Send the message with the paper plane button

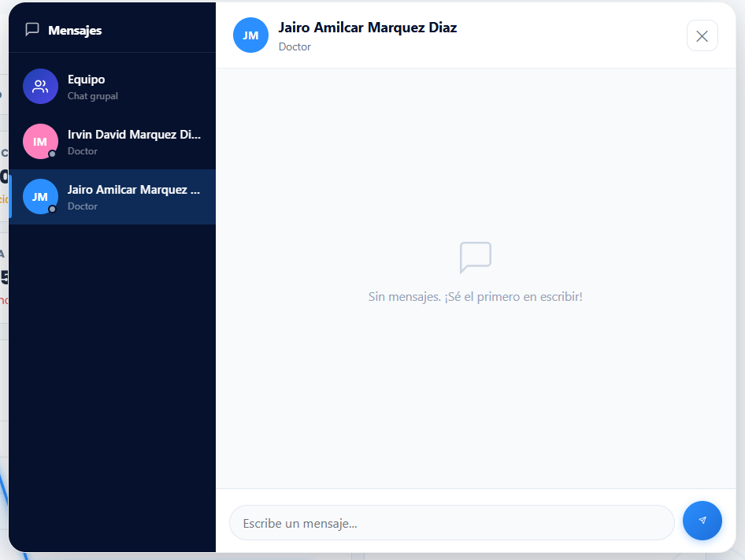(702, 521)
